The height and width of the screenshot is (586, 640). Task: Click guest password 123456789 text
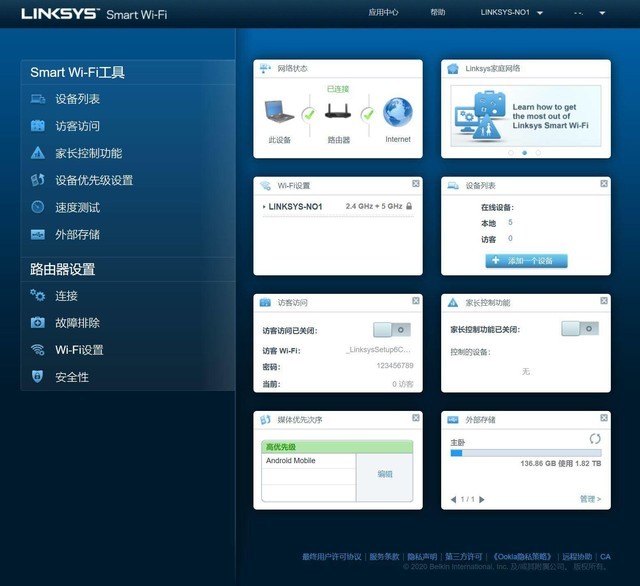coord(395,366)
